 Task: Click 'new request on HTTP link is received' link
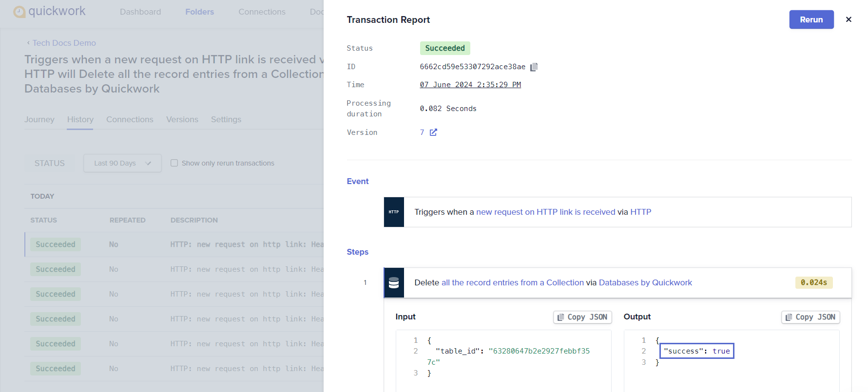point(545,212)
